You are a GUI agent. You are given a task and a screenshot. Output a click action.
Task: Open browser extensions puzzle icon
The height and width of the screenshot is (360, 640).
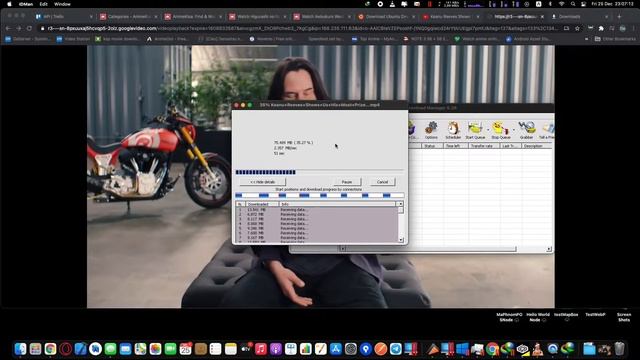coord(601,29)
